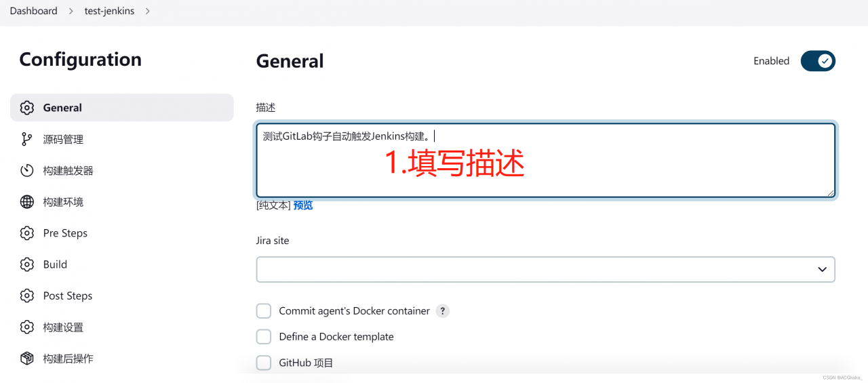
Task: Click the 源码管理 branch icon
Action: 27,139
